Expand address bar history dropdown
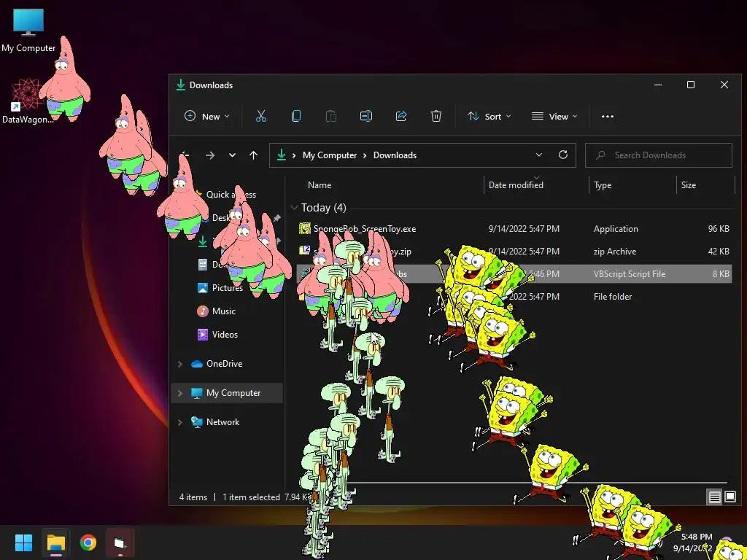This screenshot has height=560, width=747. click(539, 155)
